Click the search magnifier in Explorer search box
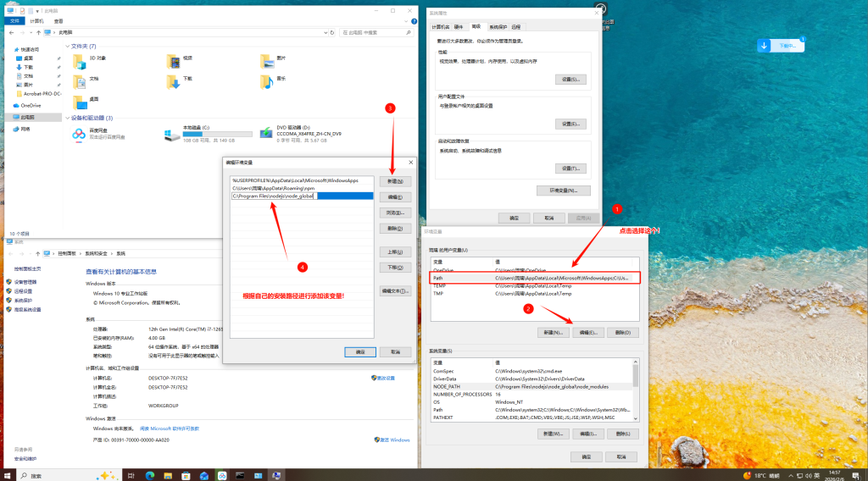This screenshot has height=481, width=868. point(409,33)
